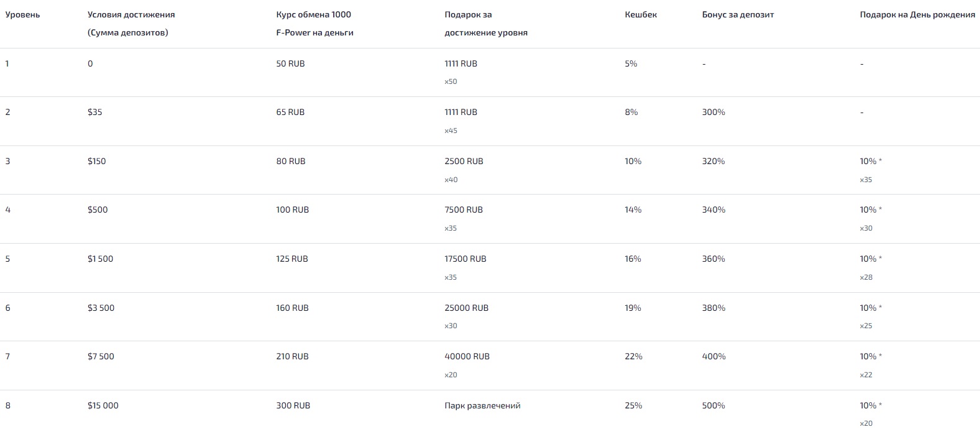Click the 25% cashback value

(x=633, y=405)
